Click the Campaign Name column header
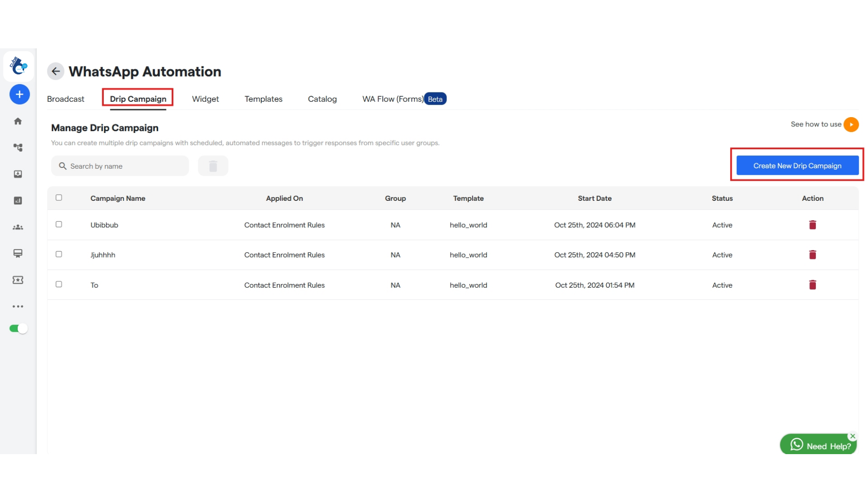 coord(118,198)
